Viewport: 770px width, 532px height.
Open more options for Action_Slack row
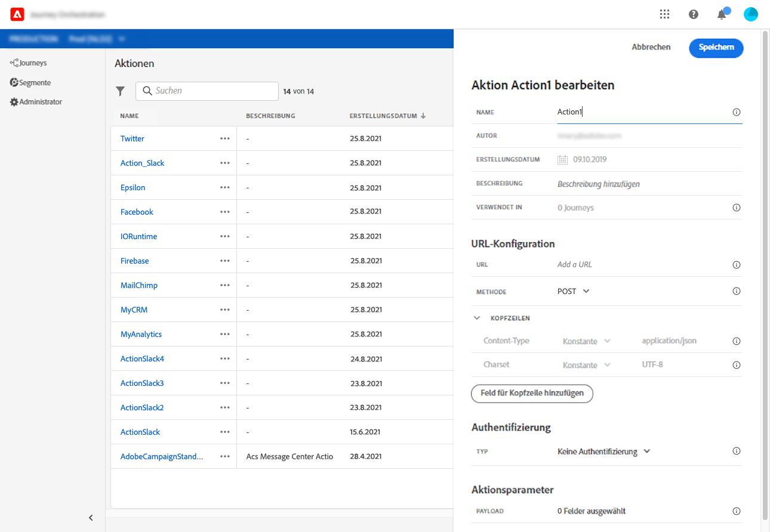click(x=225, y=163)
